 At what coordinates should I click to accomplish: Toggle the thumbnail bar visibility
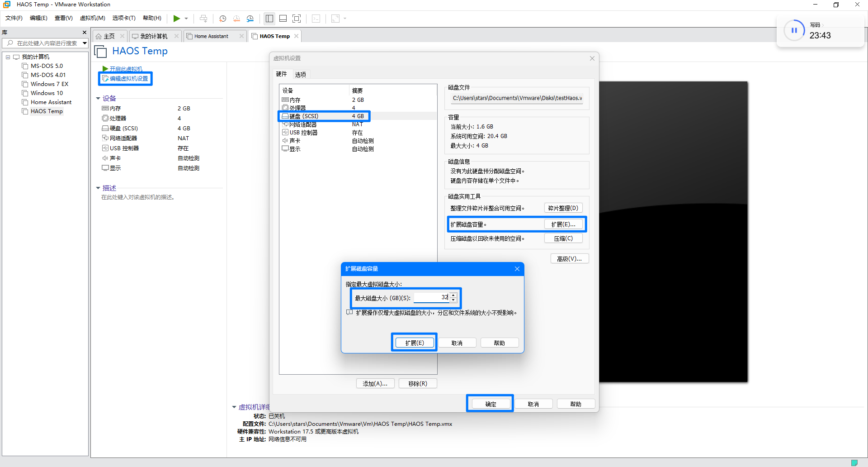pyautogui.click(x=283, y=19)
